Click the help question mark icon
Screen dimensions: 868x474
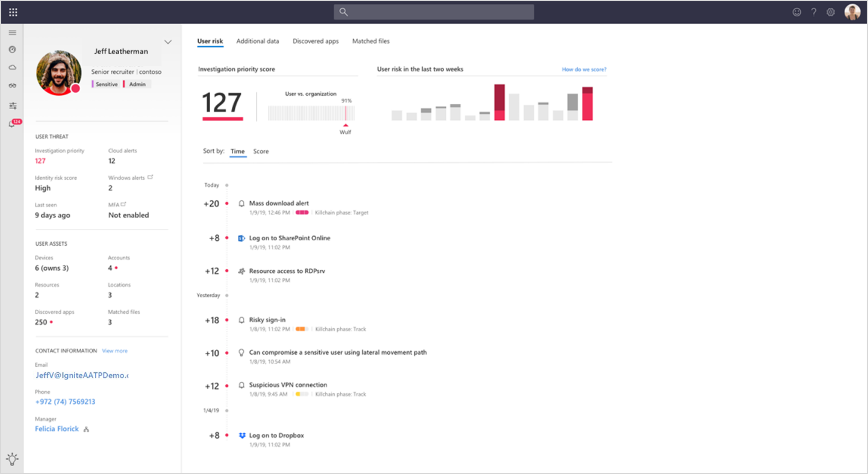point(813,12)
